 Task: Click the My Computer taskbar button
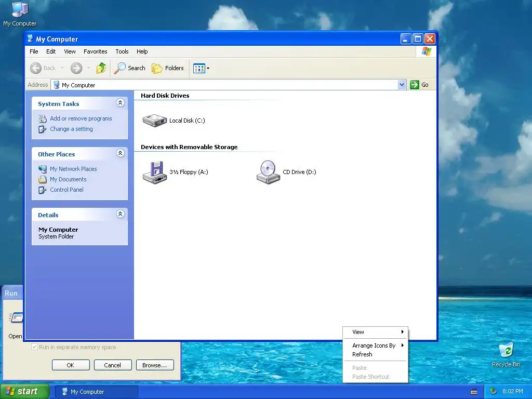click(96, 392)
